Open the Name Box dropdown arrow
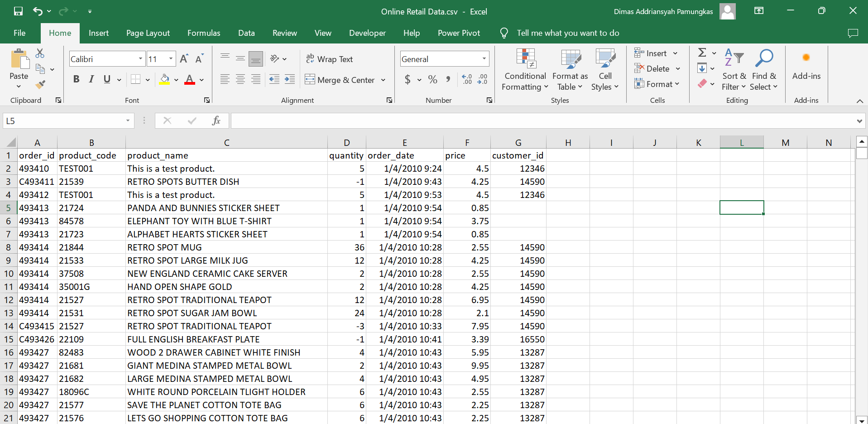The height and width of the screenshot is (424, 868). point(128,121)
